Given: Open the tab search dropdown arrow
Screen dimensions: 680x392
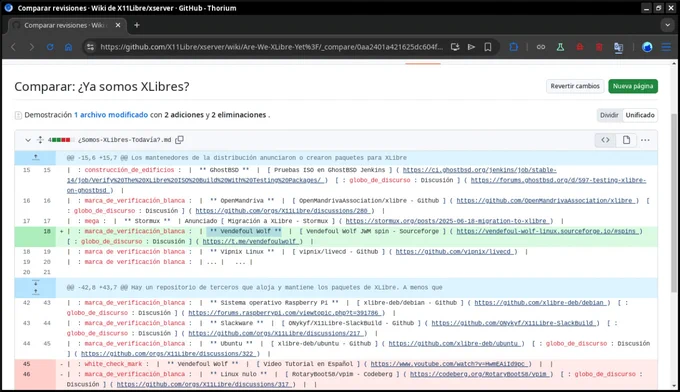Looking at the screenshot, I should (x=667, y=25).
